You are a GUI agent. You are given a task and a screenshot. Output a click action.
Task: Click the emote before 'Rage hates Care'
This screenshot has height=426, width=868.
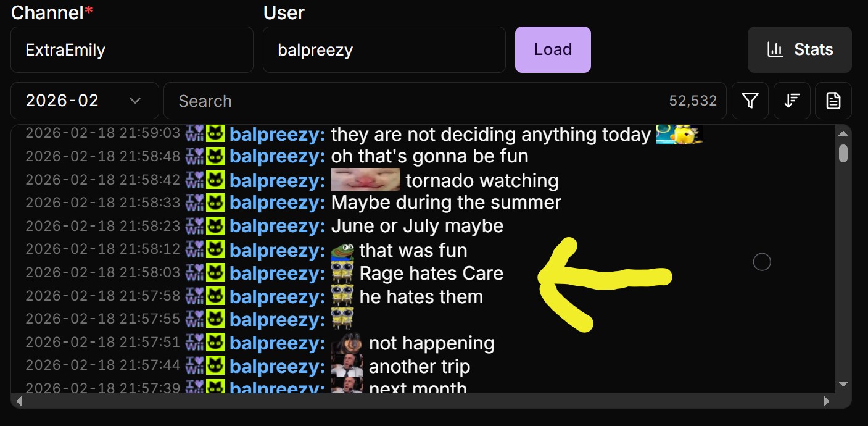click(x=342, y=274)
